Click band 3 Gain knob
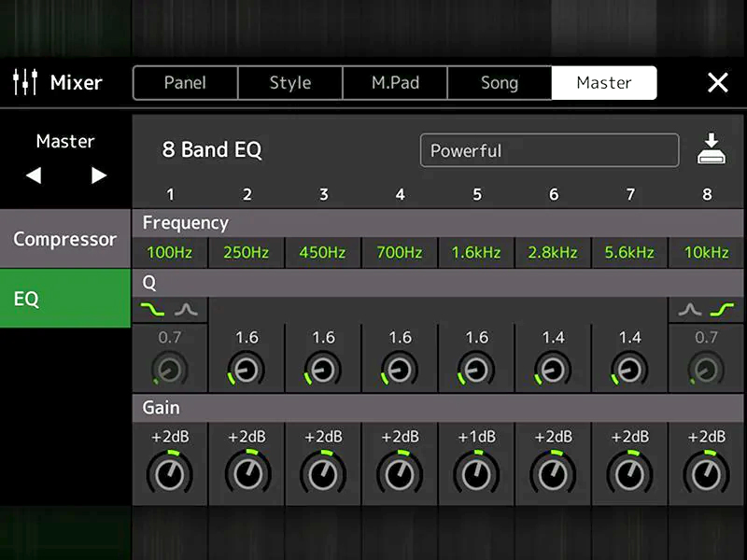Viewport: 747px width, 560px height. coord(323,473)
